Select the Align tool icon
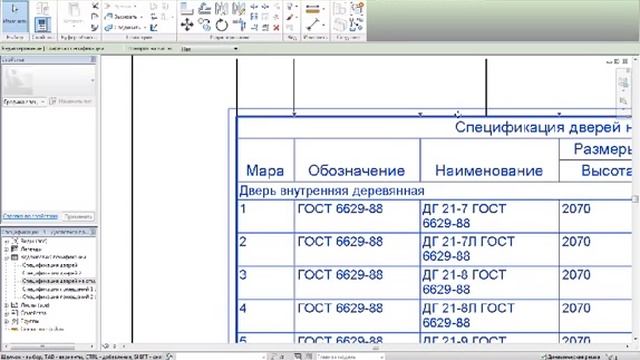The image size is (640, 360). click(187, 8)
